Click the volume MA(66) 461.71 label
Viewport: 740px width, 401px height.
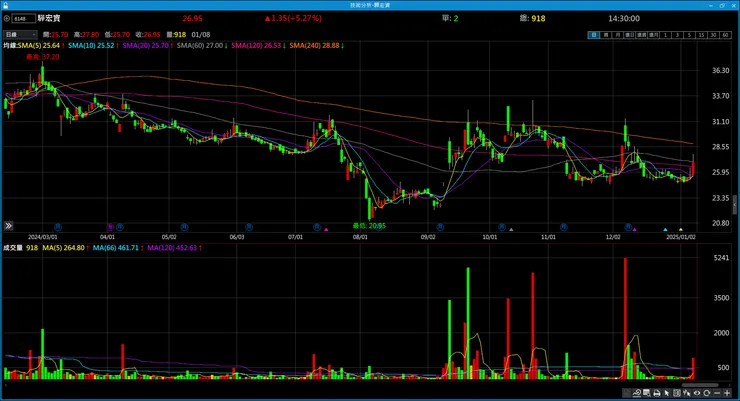click(x=118, y=248)
